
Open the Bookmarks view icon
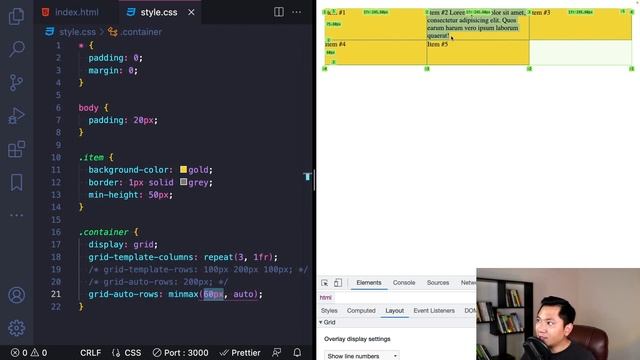pos(16,182)
